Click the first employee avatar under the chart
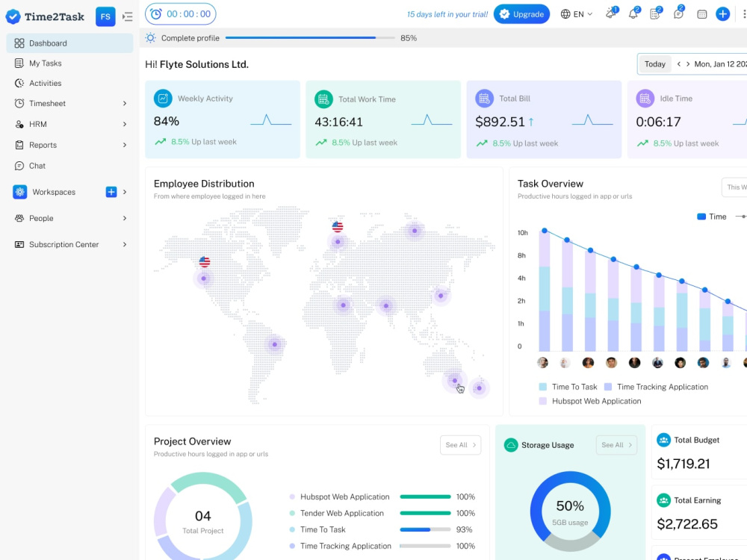The height and width of the screenshot is (560, 747). [542, 363]
